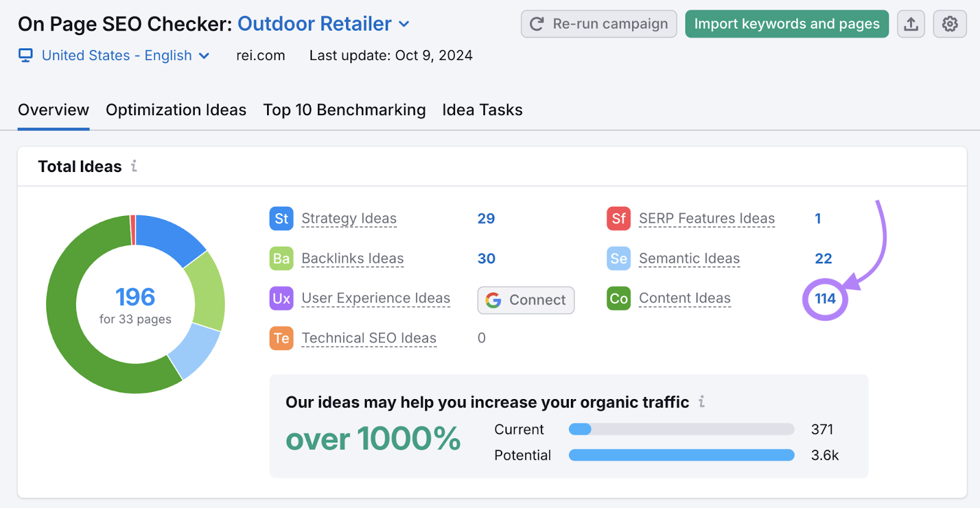Screen dimensions: 980x508
Task: Click the Backlinks 'Ba' badge icon
Action: (x=281, y=258)
